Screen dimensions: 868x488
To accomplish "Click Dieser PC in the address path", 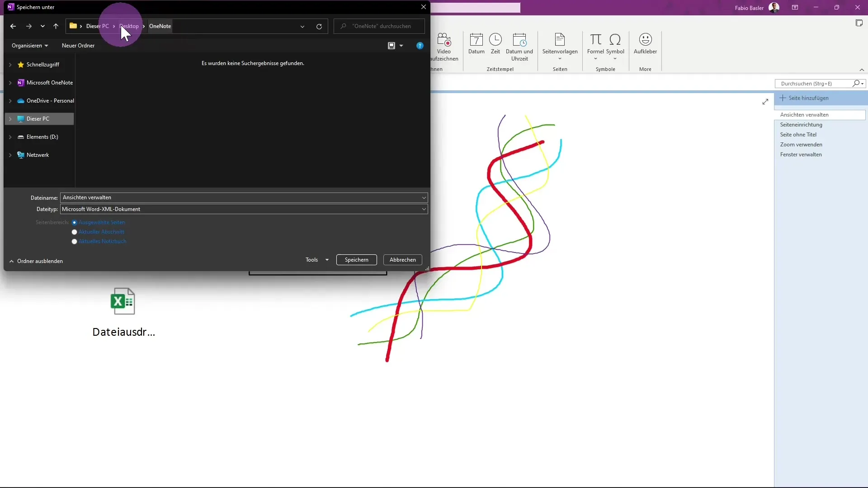I will (97, 26).
